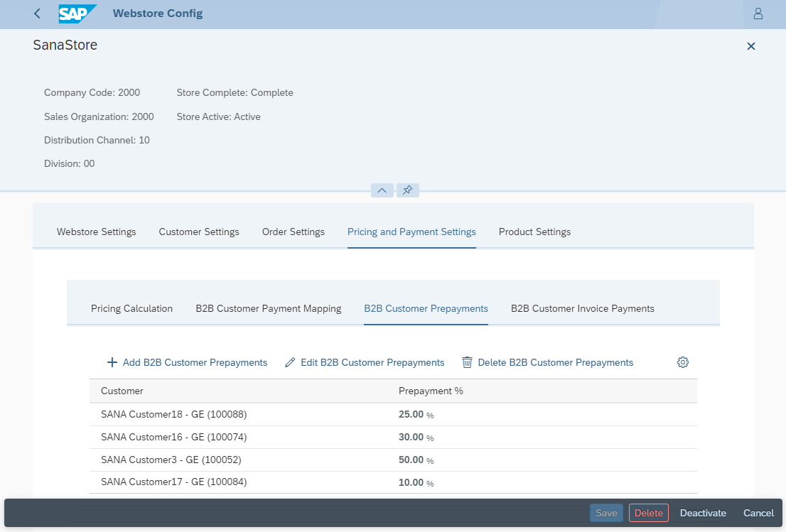Image resolution: width=786 pixels, height=532 pixels.
Task: Click the red Delete footer button
Action: [649, 513]
